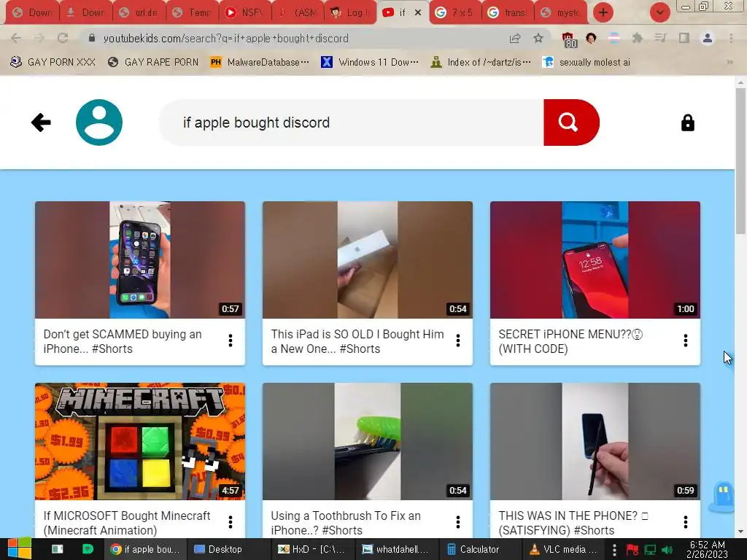Switch to the "7 x 5" Google tab

[x=455, y=12]
